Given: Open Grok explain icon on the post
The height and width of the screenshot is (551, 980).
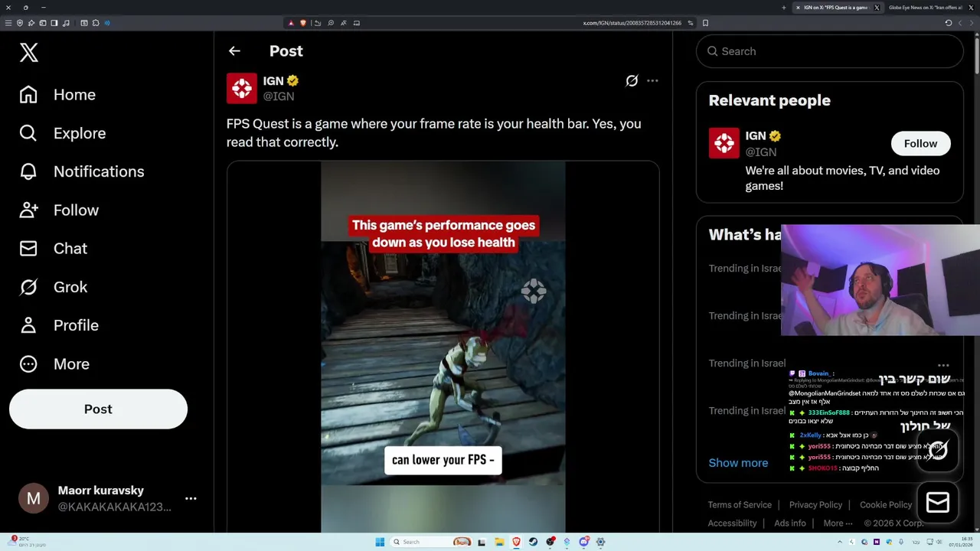Looking at the screenshot, I should (x=632, y=80).
